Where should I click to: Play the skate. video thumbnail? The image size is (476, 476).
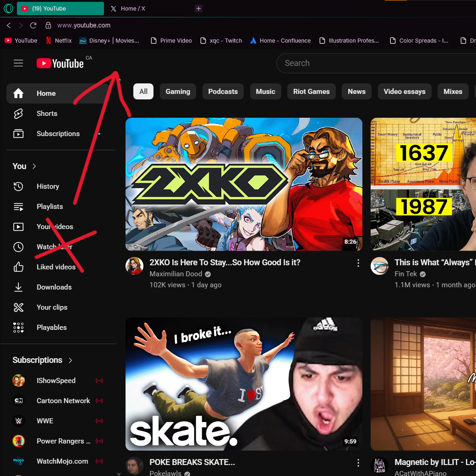coord(244,384)
